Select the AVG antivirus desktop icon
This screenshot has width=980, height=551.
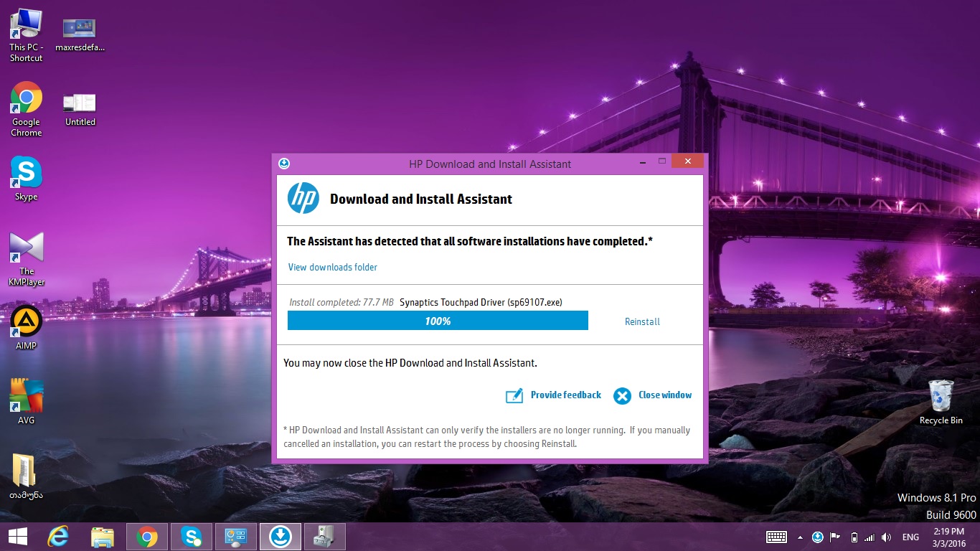pos(27,402)
